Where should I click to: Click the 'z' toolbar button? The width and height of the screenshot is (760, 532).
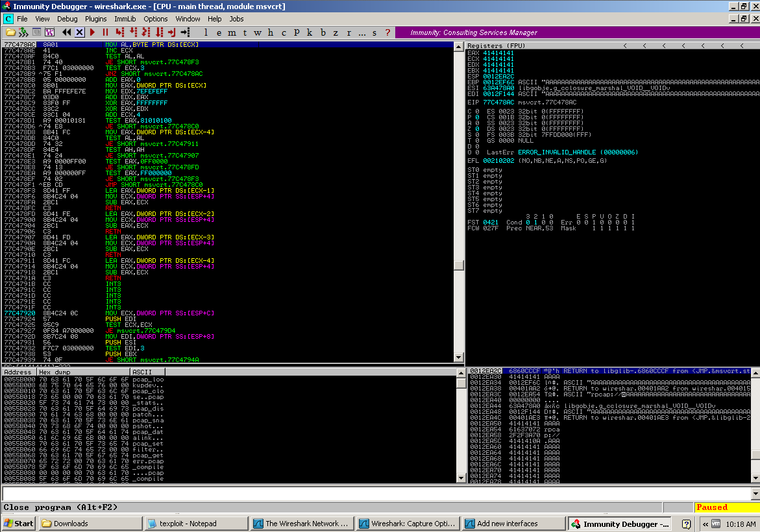click(x=336, y=32)
